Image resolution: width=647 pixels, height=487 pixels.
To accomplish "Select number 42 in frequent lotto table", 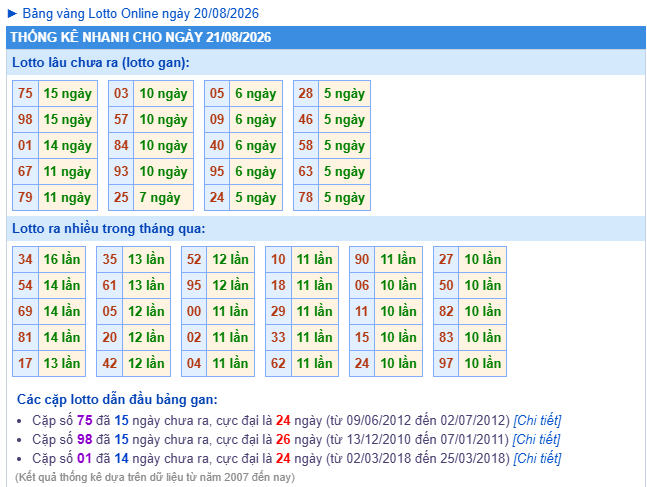I will (109, 363).
